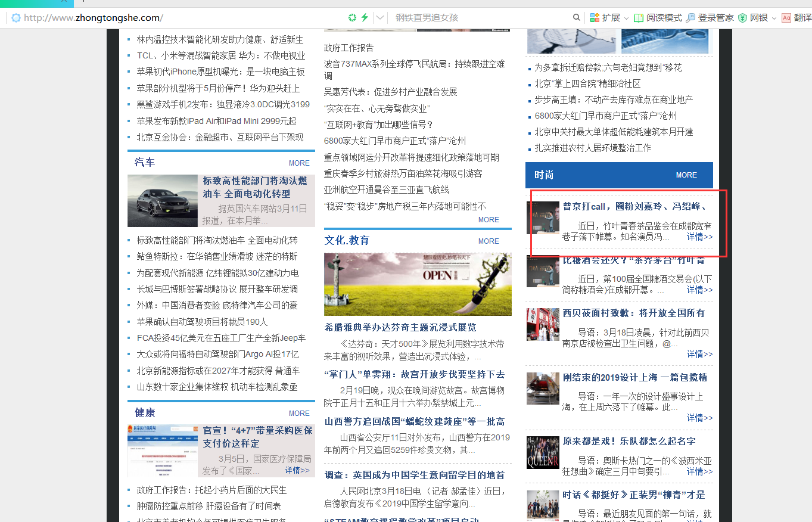Enable 阅读模式 reading mode
Viewport: 812px width, 522px height.
tap(658, 17)
